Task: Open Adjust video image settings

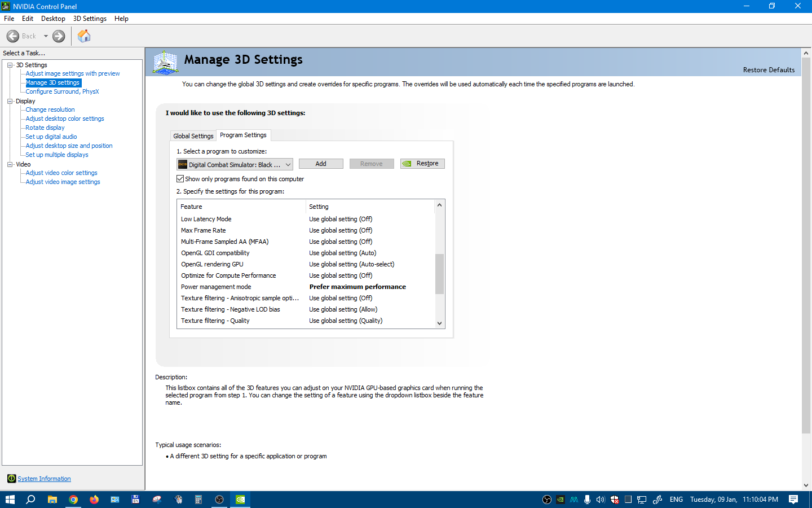Action: [x=63, y=182]
